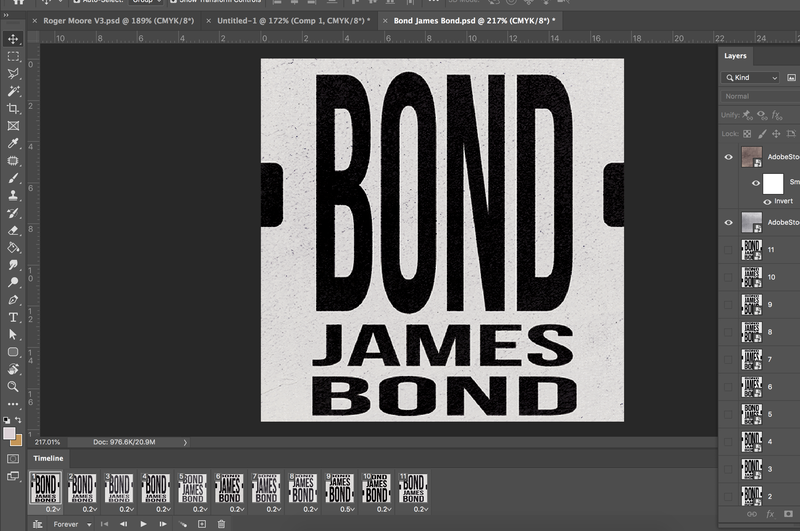Image resolution: width=800 pixels, height=531 pixels.
Task: Select the Rotate View tool
Action: pos(13,369)
